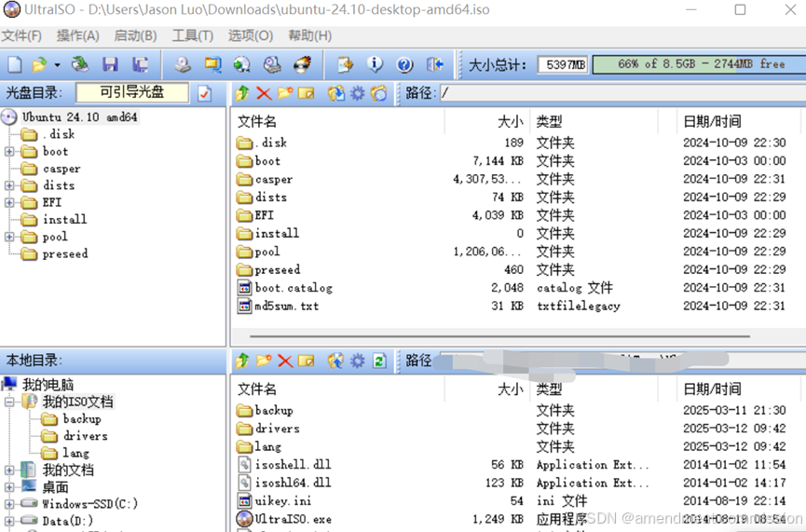806x532 pixels.
Task: Collapse the 我的ISO文档 tree node
Action: click(9, 402)
